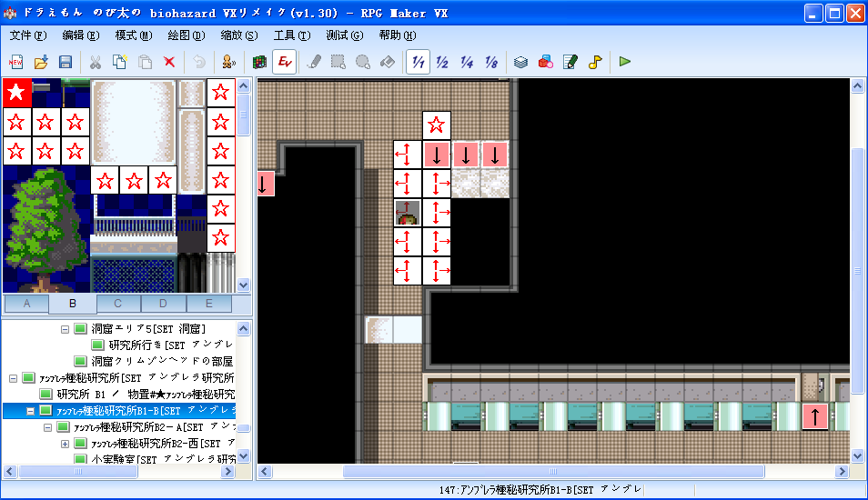Screen dimensions: 868x500
Task: Expand the 極秘研究所B2-西 node
Action: coord(65,444)
